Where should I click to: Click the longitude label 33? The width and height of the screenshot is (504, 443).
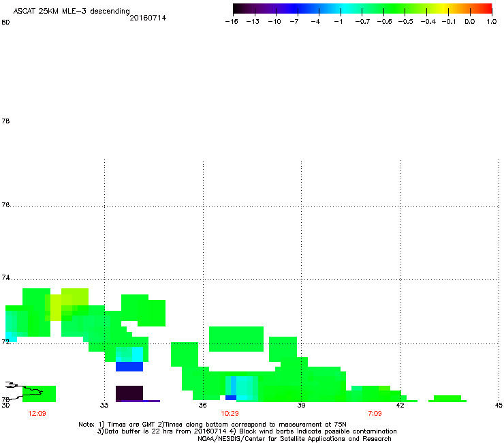[x=104, y=405]
